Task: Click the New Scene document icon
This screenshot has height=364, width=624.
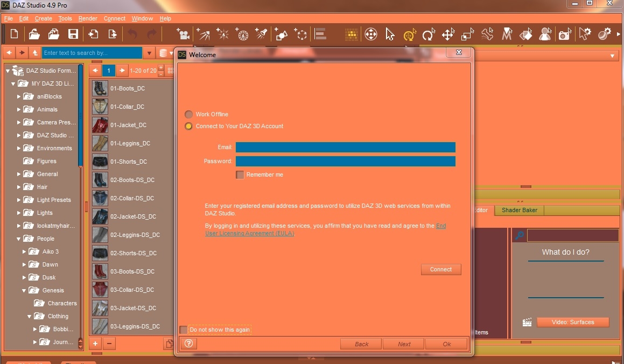Action: tap(15, 34)
